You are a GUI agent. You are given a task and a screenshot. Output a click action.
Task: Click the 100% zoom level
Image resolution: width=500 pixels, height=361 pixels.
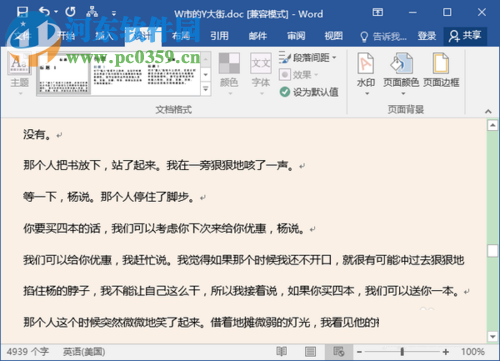(x=473, y=352)
